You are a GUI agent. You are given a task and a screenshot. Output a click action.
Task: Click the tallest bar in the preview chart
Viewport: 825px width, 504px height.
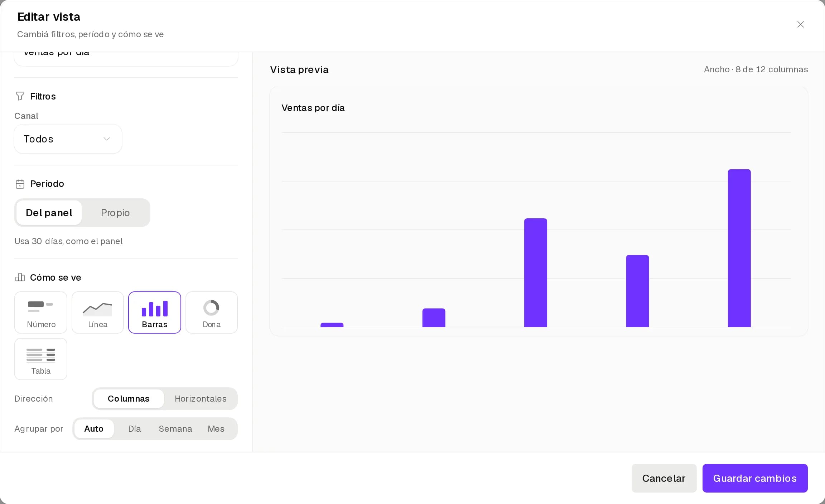(739, 248)
